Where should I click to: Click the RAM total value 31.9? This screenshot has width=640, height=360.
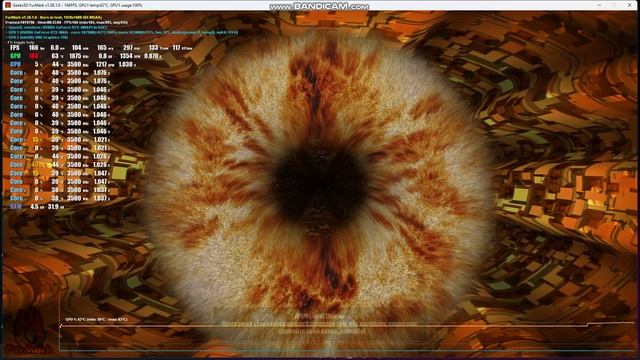click(x=53, y=207)
